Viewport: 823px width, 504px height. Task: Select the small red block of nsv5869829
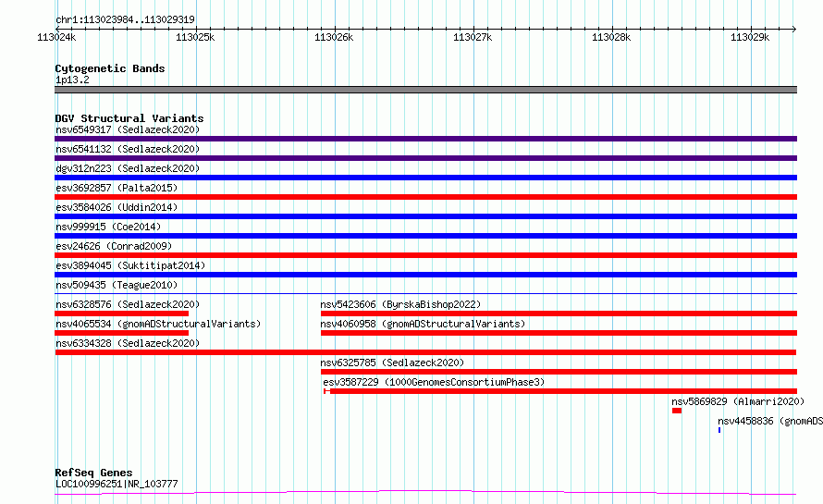(677, 411)
